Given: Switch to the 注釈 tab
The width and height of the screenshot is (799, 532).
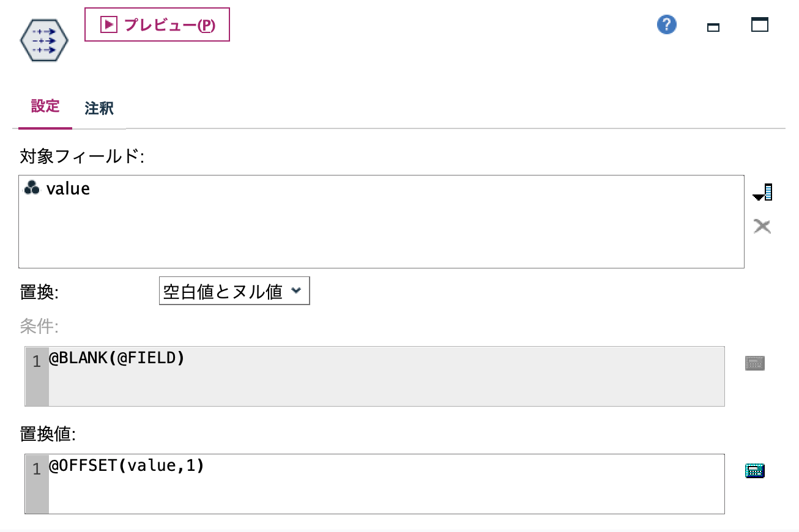Looking at the screenshot, I should pos(98,107).
